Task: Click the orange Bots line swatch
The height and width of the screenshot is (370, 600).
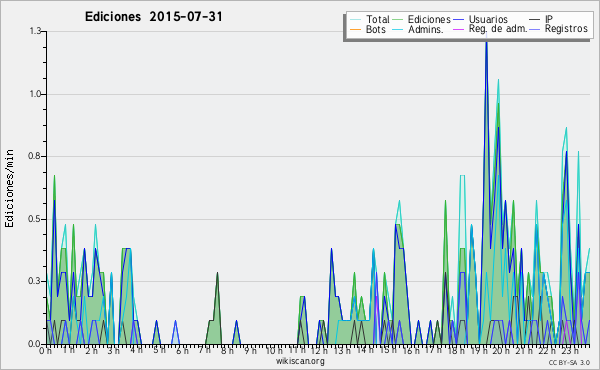Action: pos(355,29)
